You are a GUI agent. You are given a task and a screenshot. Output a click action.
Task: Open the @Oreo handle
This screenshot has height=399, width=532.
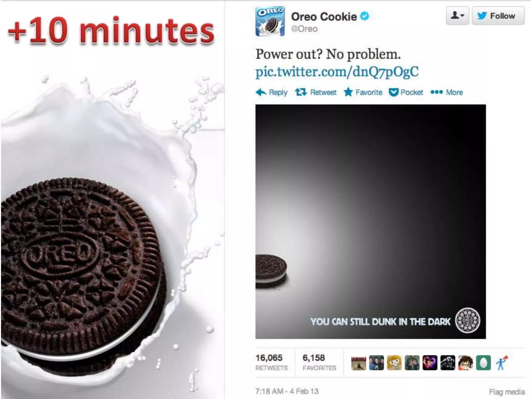(x=304, y=29)
